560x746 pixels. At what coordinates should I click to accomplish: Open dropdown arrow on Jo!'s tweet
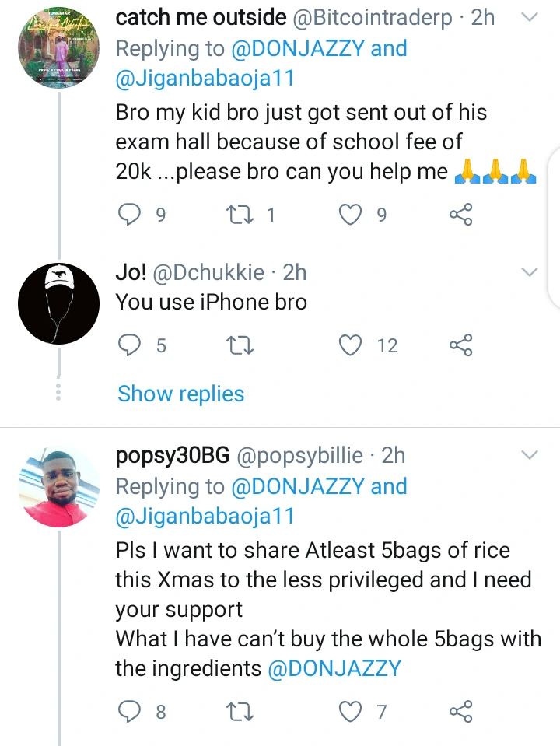[529, 271]
